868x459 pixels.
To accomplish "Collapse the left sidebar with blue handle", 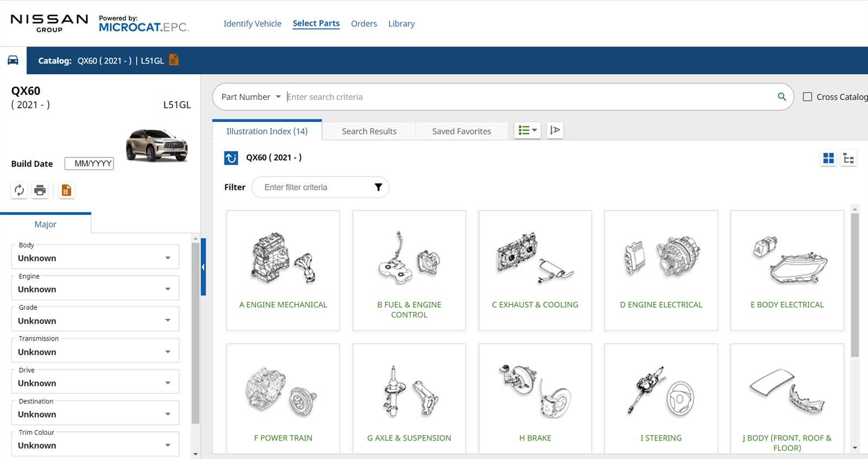I will point(203,266).
